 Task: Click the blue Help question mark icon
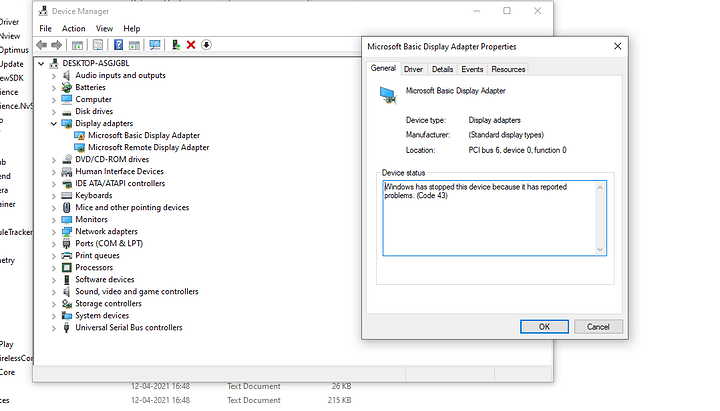coord(119,45)
